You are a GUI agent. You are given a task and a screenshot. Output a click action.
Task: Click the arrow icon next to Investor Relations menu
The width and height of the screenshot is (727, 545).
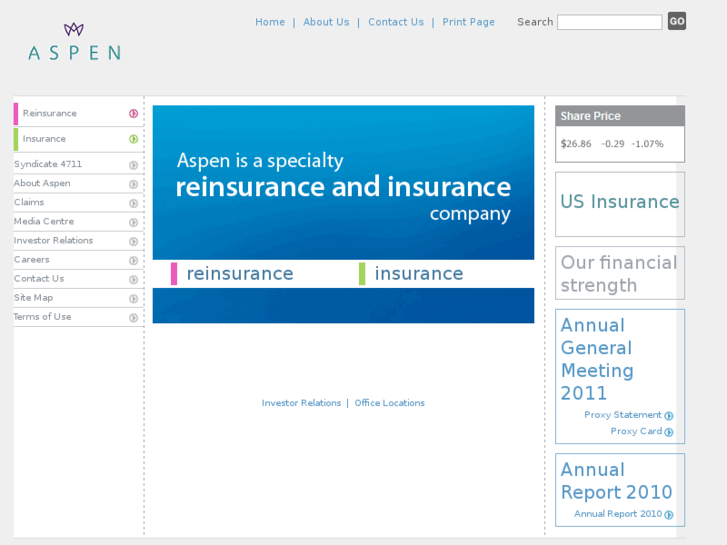pos(134,241)
